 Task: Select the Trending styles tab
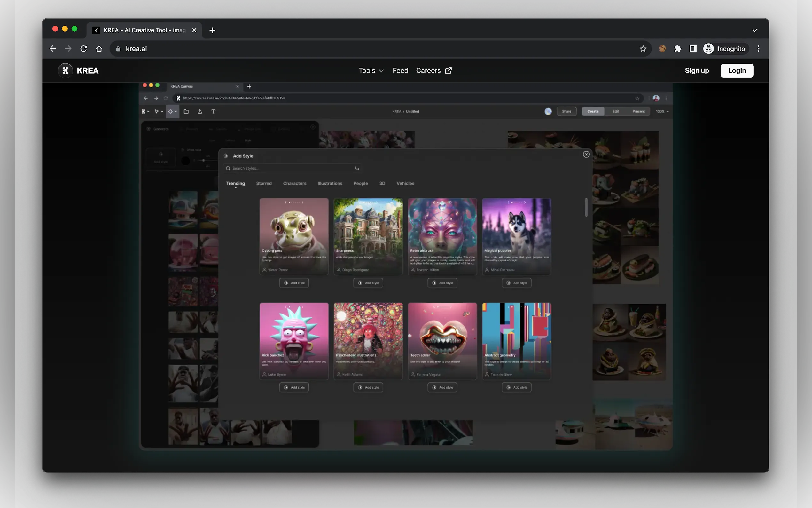235,183
